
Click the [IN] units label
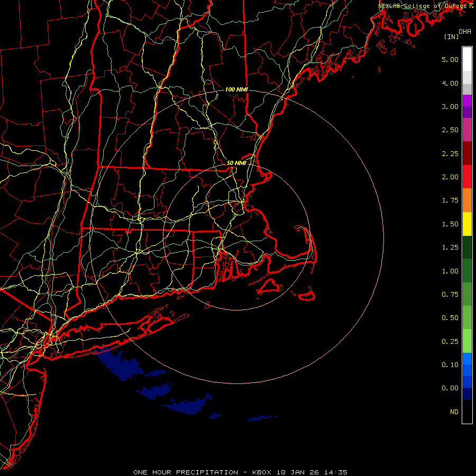pyautogui.click(x=451, y=36)
